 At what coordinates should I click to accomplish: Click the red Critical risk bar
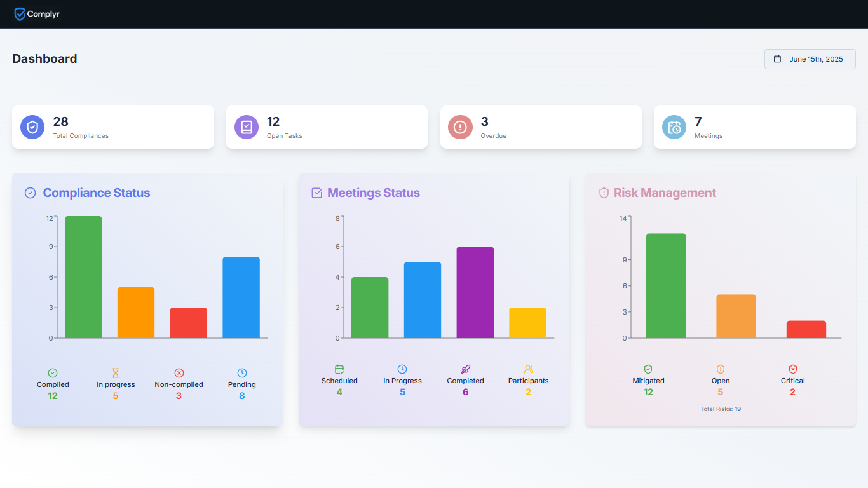pyautogui.click(x=806, y=329)
